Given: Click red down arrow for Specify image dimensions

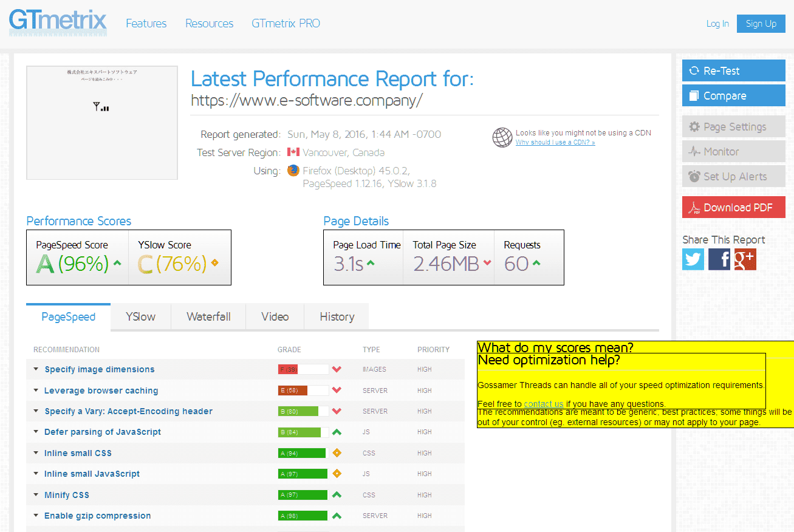Looking at the screenshot, I should 337,369.
